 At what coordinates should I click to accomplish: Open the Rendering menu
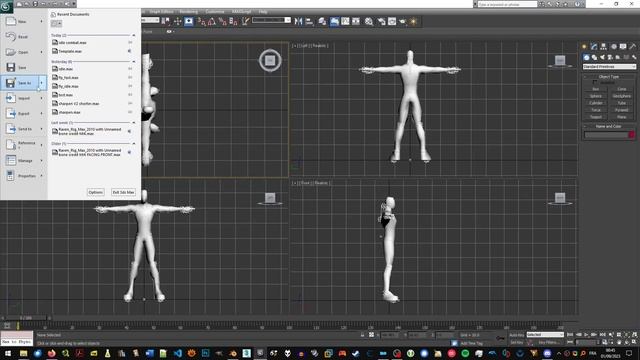189,12
